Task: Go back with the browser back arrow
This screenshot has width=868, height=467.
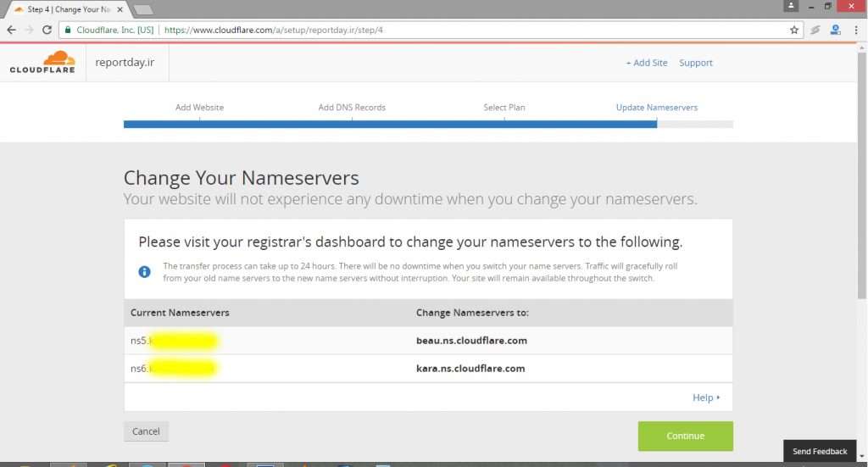Action: click(x=12, y=30)
